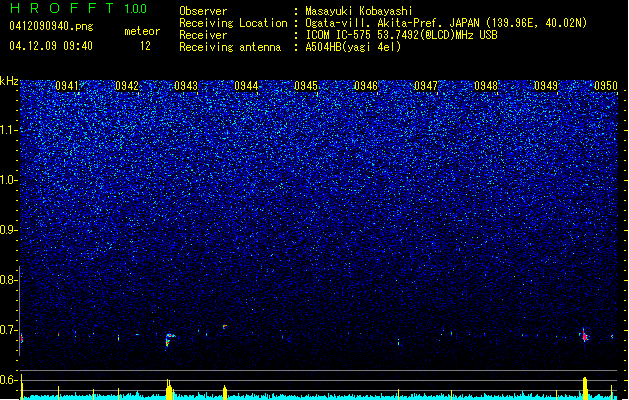This screenshot has width=629, height=400.
Task: Click the 0948 time marker
Action: click(x=486, y=86)
